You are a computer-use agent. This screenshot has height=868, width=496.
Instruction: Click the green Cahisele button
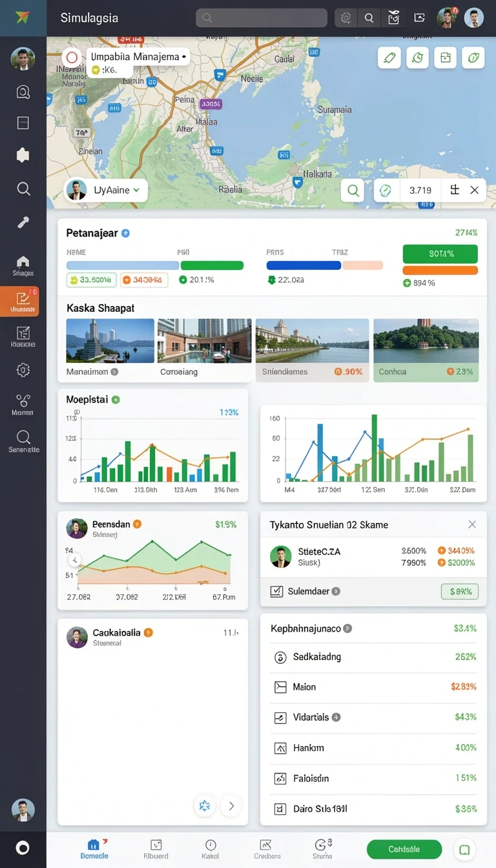click(x=404, y=849)
